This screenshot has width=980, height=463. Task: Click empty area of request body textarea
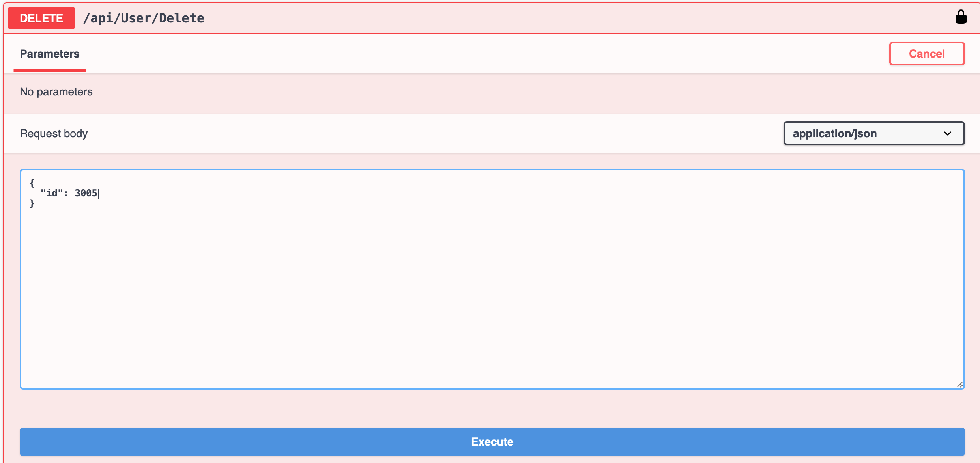pyautogui.click(x=492, y=300)
